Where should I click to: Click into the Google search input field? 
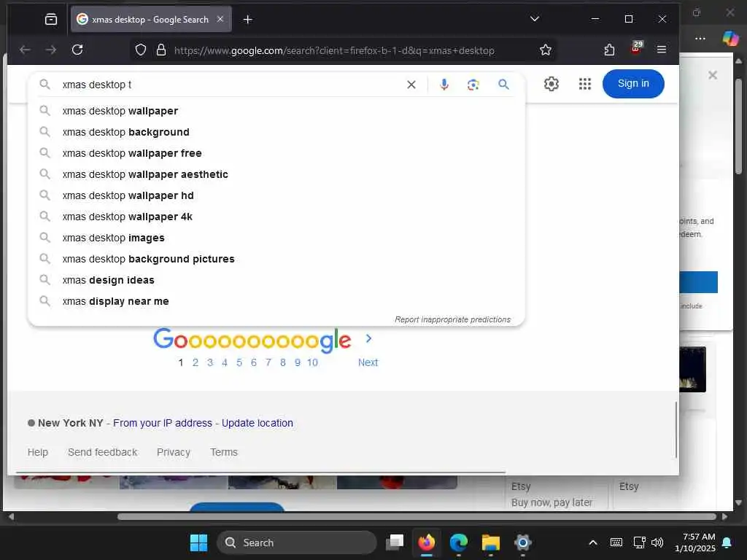(x=231, y=85)
